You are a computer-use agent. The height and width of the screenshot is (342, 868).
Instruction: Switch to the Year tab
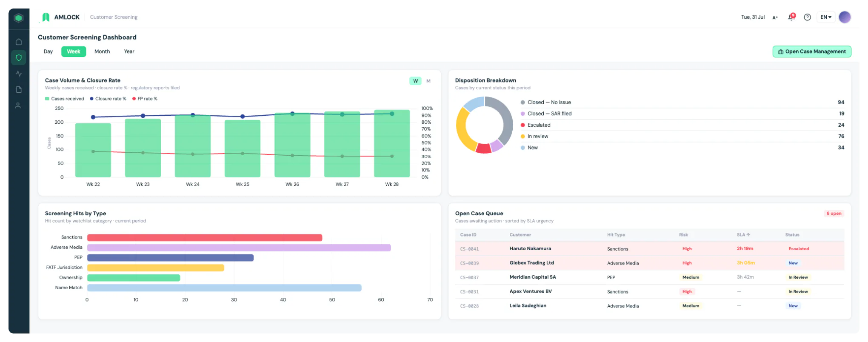click(129, 51)
